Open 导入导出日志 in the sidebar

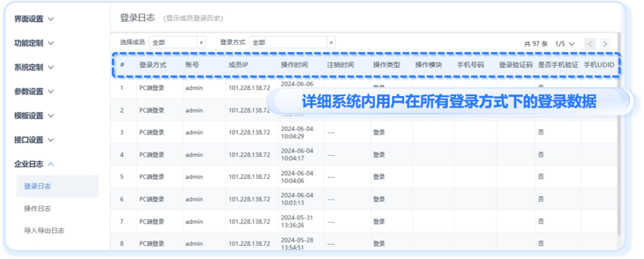pyautogui.click(x=44, y=230)
